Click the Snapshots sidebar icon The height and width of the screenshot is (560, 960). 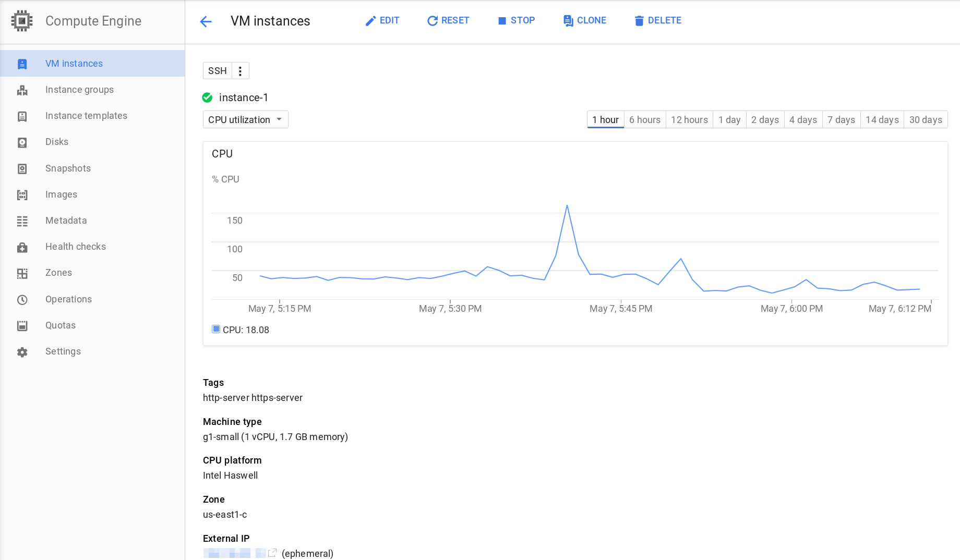click(x=22, y=169)
